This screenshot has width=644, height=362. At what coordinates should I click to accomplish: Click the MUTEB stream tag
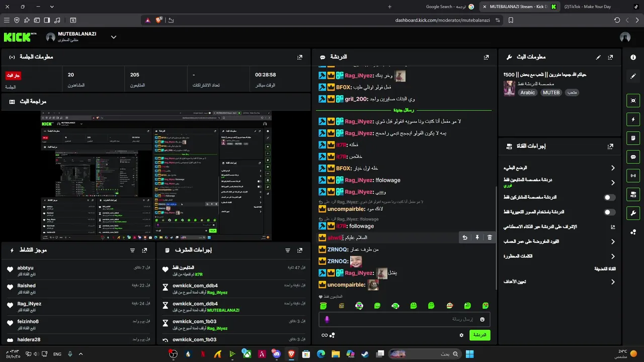tap(551, 93)
